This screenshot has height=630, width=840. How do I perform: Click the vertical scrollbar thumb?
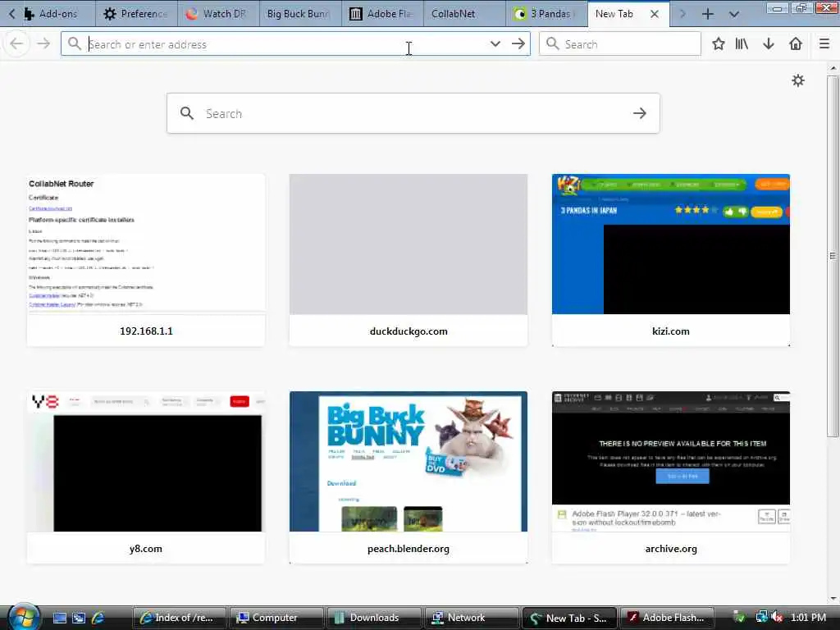pos(833,256)
